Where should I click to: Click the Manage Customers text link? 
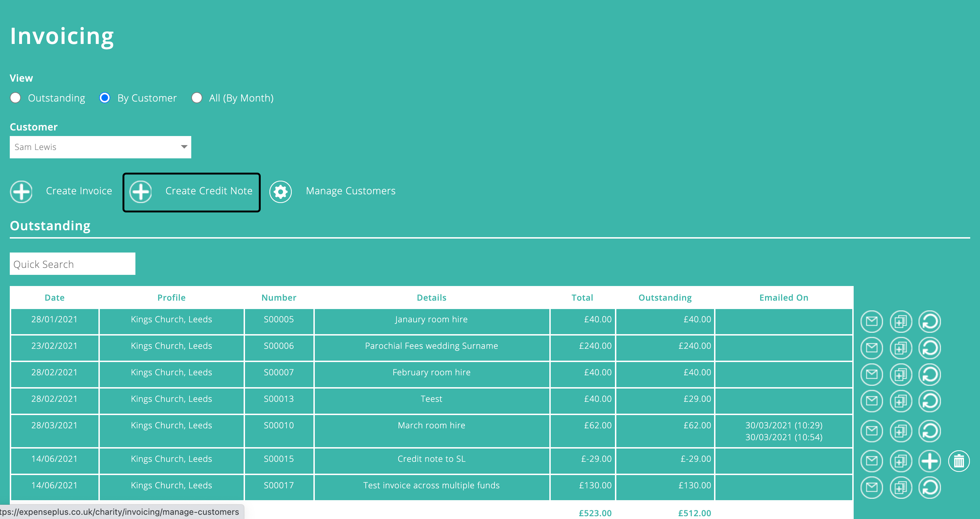(350, 191)
